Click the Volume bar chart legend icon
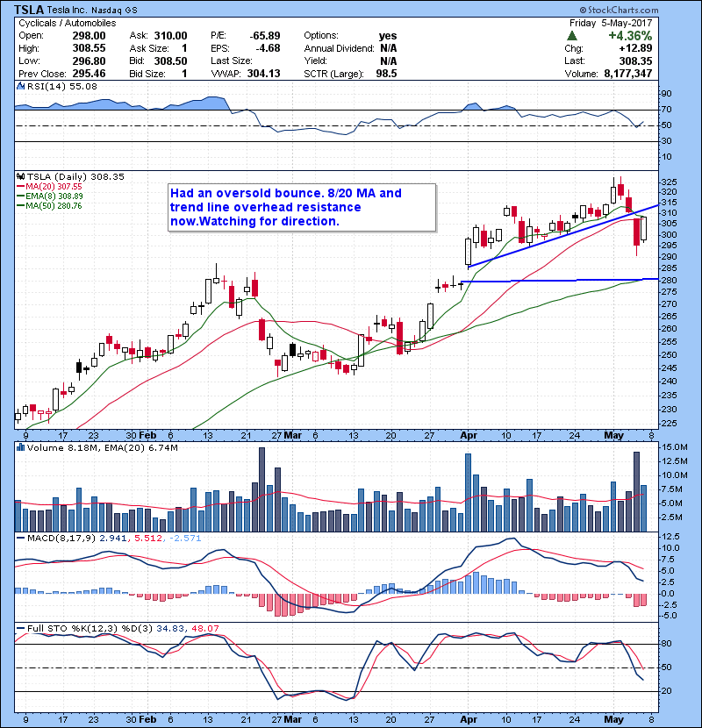The image size is (702, 728). [20, 447]
